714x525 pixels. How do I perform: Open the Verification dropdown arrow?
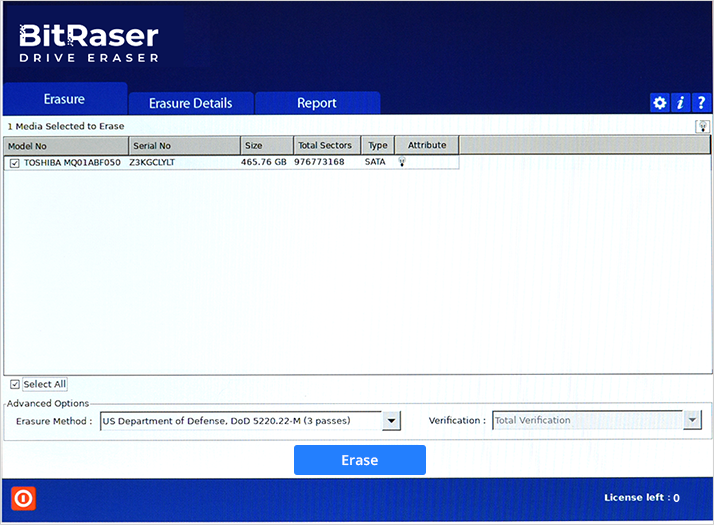pos(692,420)
